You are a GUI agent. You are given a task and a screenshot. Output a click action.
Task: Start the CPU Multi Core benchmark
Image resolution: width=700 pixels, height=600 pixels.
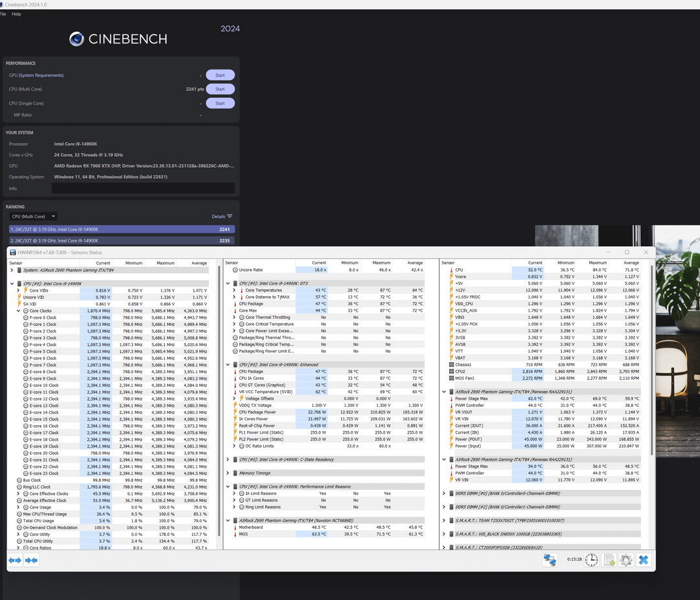click(220, 89)
